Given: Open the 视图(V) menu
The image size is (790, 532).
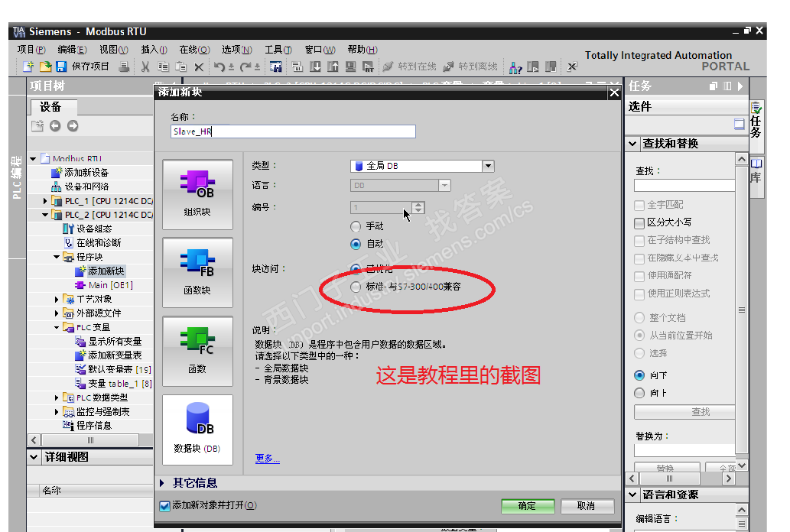Looking at the screenshot, I should [x=114, y=50].
